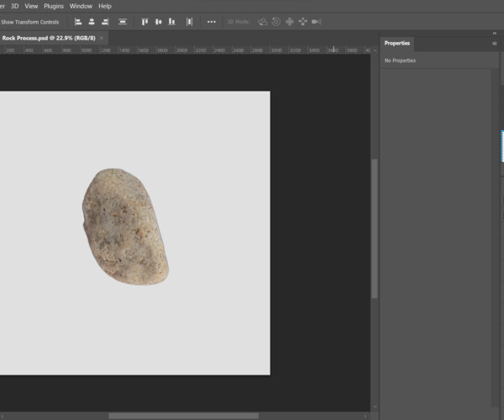Image resolution: width=504 pixels, height=420 pixels.
Task: Select the 3D orbit camera icon
Action: click(x=263, y=22)
